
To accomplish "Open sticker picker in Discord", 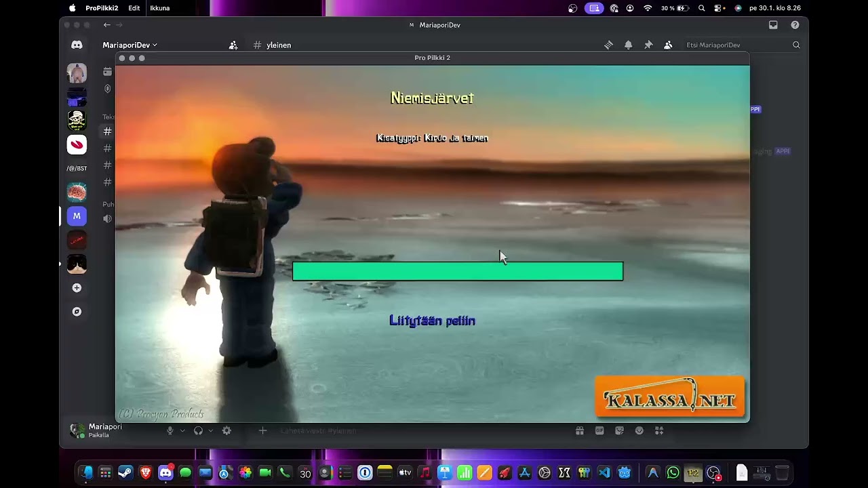I will tap(619, 430).
